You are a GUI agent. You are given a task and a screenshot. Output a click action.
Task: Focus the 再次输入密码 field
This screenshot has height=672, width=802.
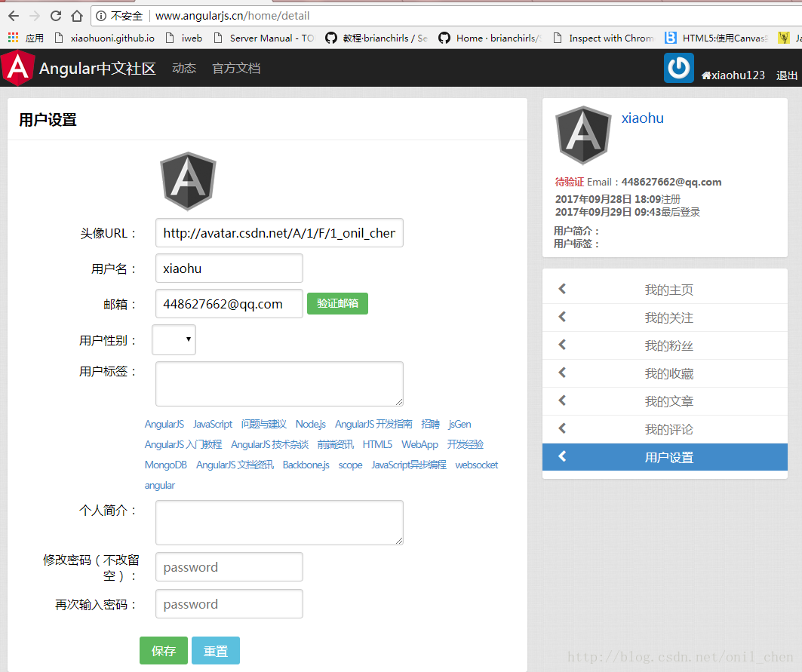(x=229, y=604)
